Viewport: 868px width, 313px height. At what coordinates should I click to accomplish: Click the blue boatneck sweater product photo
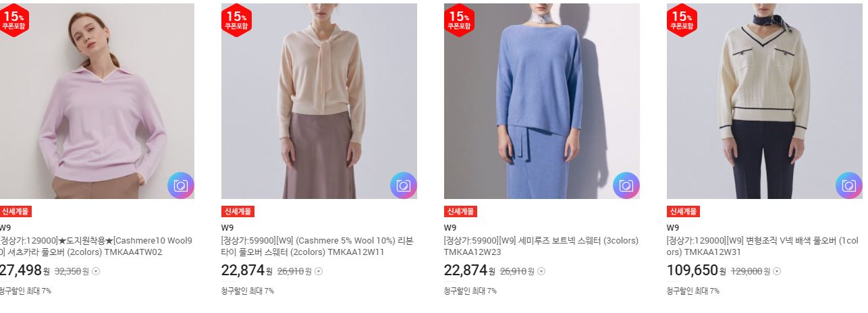point(542,101)
